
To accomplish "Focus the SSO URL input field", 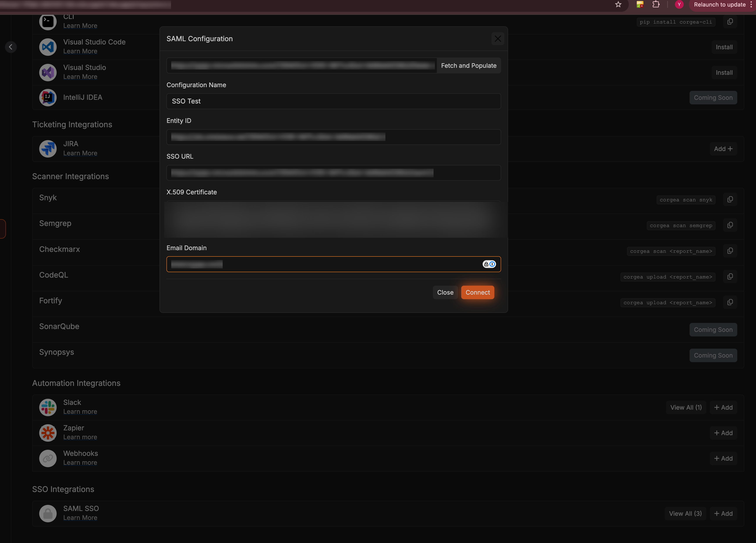I will 333,173.
